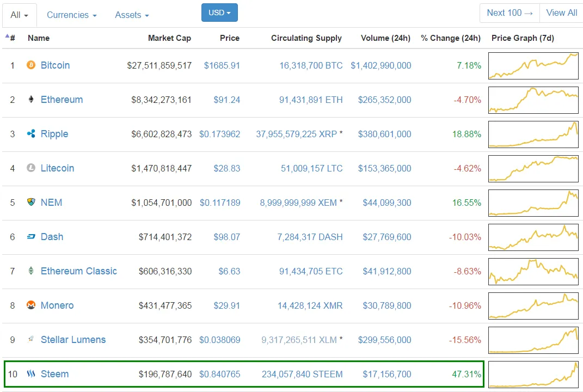Click the Bitcoin coin logo icon
Image resolution: width=583 pixels, height=392 pixels.
[31, 65]
